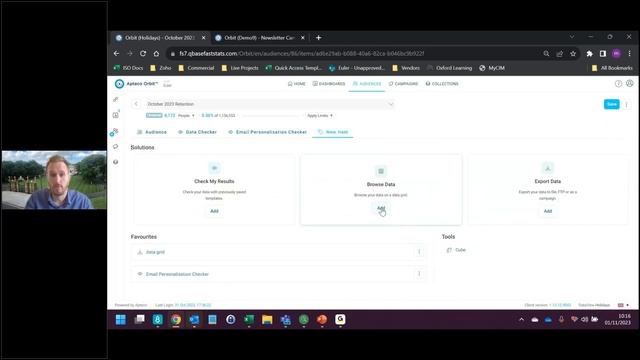This screenshot has height=360, width=640.
Task: Click the people icon in left sidebar
Action: (116, 131)
